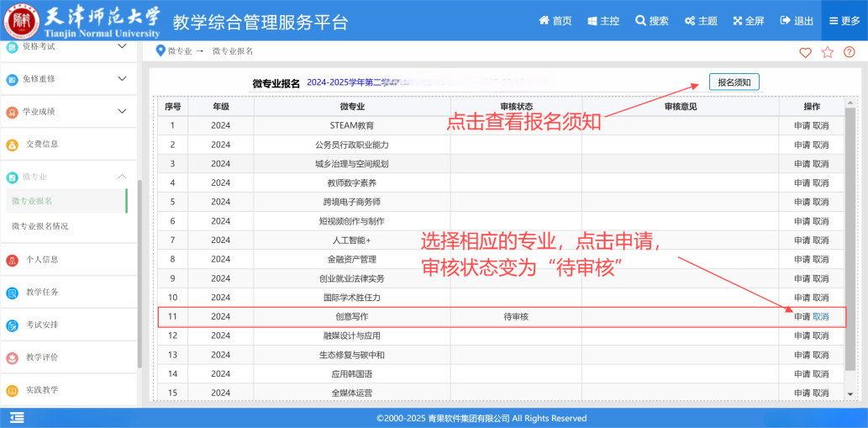Click 取消 for 创意写作 row

pos(821,317)
